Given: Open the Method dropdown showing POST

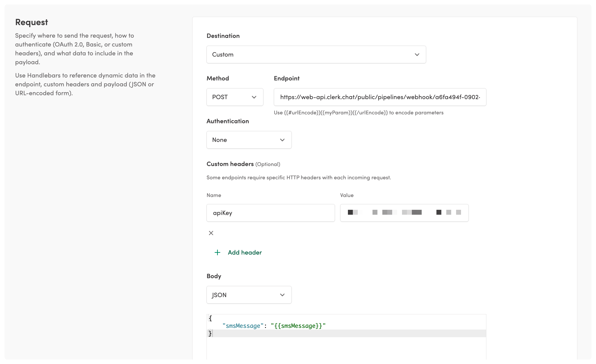Looking at the screenshot, I should (235, 97).
